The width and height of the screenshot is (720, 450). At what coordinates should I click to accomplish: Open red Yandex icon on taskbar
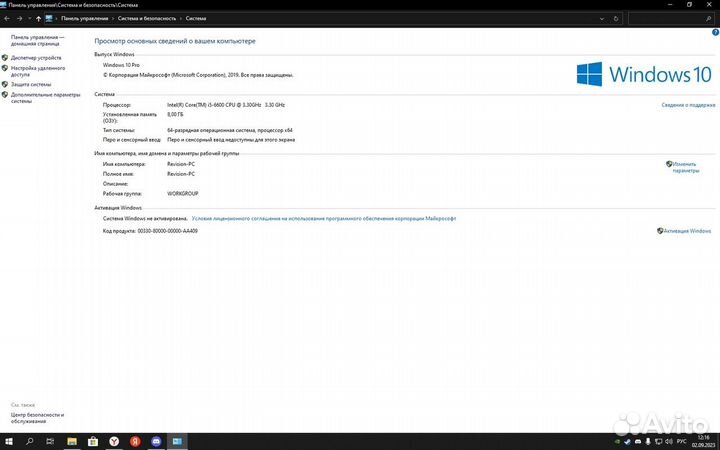click(135, 441)
